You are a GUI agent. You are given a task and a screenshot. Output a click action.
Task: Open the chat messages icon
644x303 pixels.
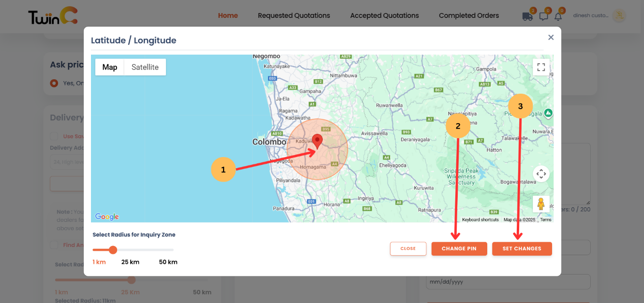coord(543,15)
